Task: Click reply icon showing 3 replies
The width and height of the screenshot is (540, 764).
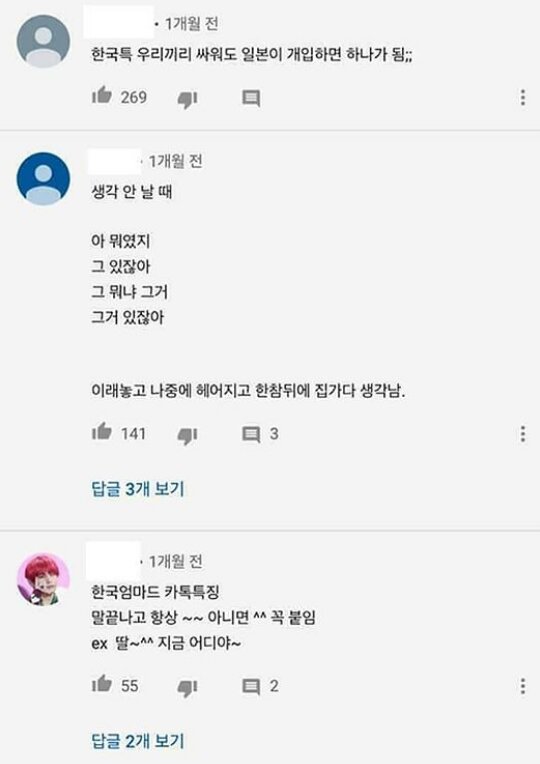Action: [x=251, y=434]
